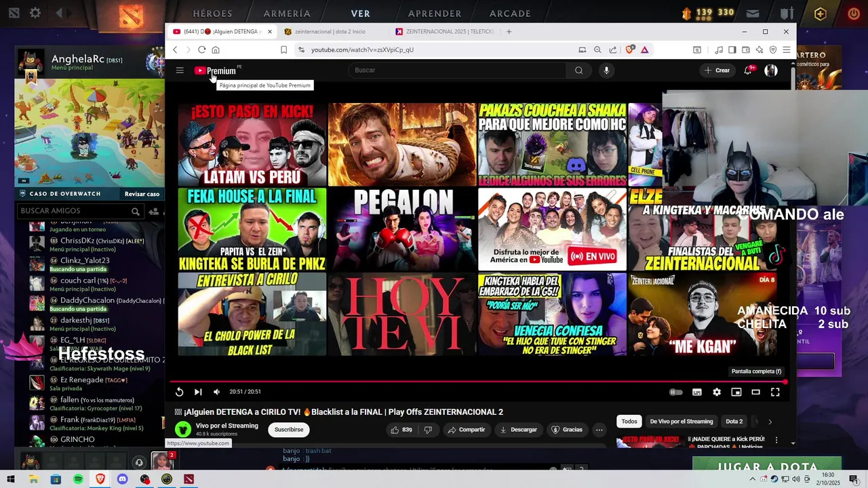This screenshot has width=868, height=488.
Task: Bookmark this page in browser
Action: 283,49
